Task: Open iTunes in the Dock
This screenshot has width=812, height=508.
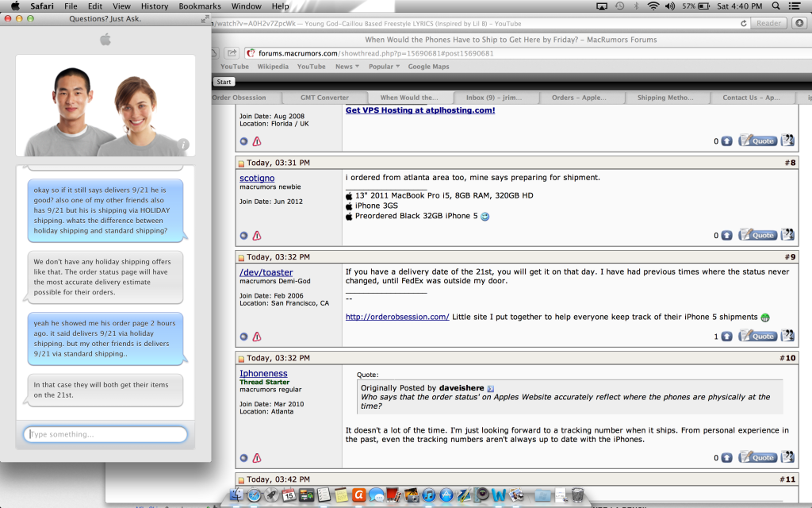Action: [x=429, y=495]
